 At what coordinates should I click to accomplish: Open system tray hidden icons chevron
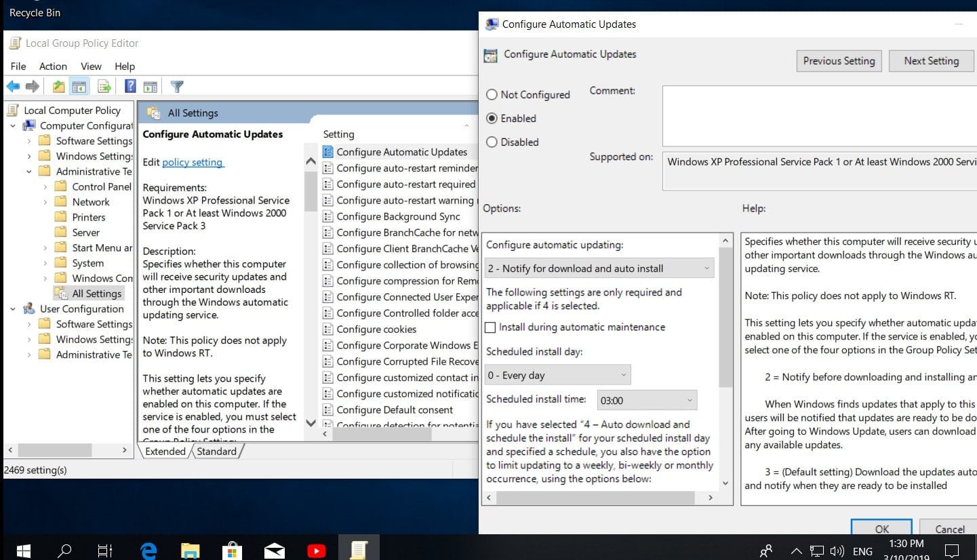click(797, 551)
